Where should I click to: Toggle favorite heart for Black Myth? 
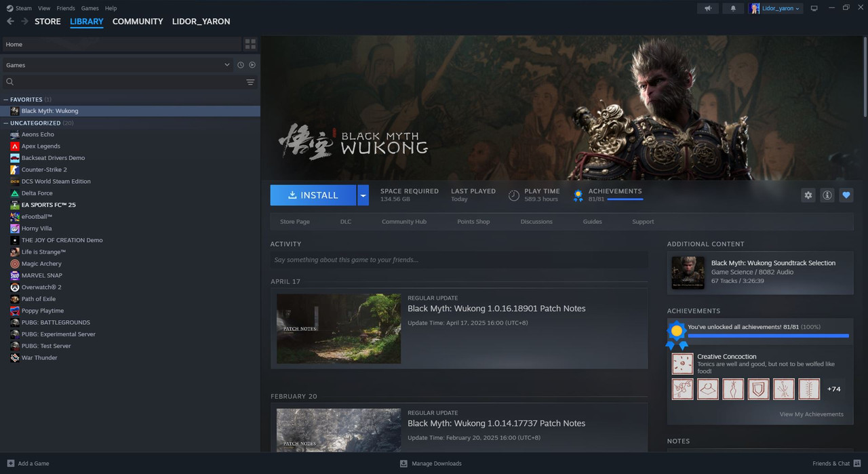point(846,195)
